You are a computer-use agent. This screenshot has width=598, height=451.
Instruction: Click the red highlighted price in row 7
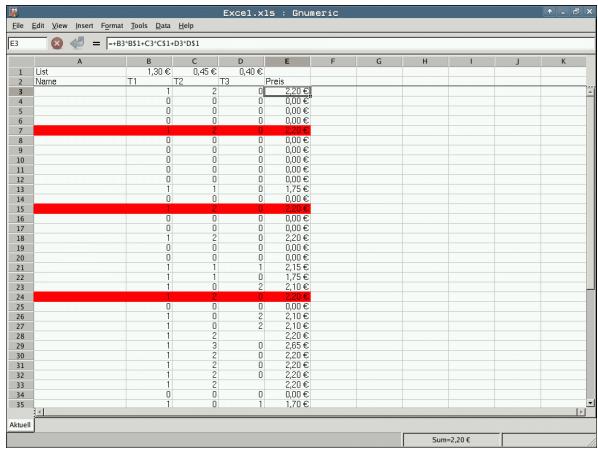coord(287,131)
